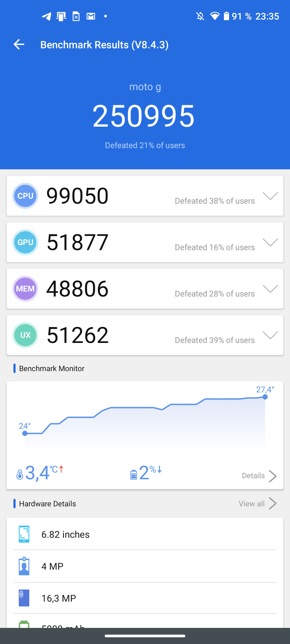Expand the CPU score details chevron

[x=270, y=196]
